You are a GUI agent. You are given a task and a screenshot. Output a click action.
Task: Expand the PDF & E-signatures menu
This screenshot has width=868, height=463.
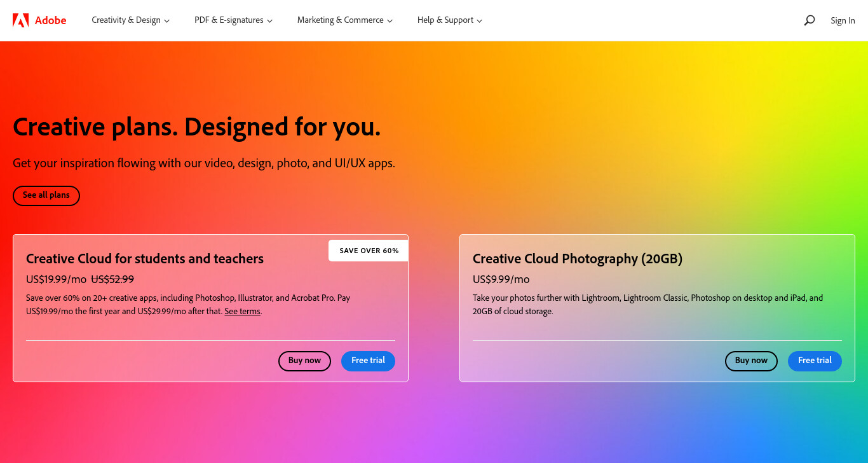click(x=233, y=20)
